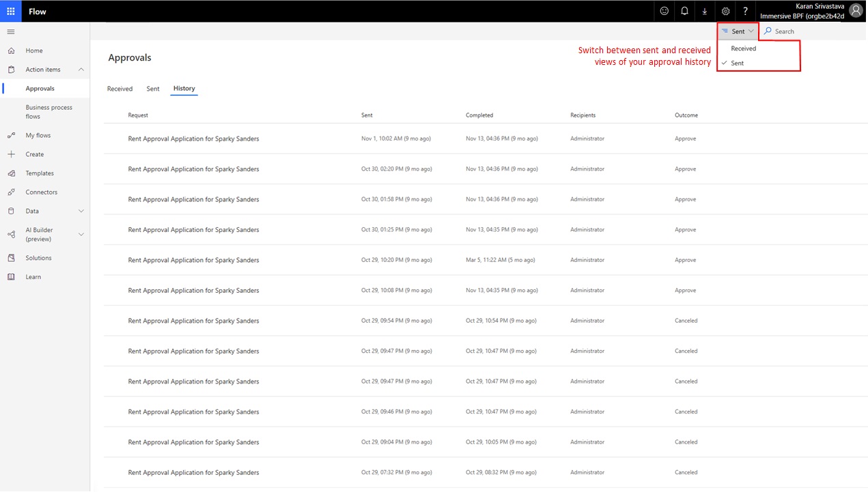Screen dimensions: 868x492
Task: Open request sent Nov 1, 10:02 AM
Action: tap(193, 139)
